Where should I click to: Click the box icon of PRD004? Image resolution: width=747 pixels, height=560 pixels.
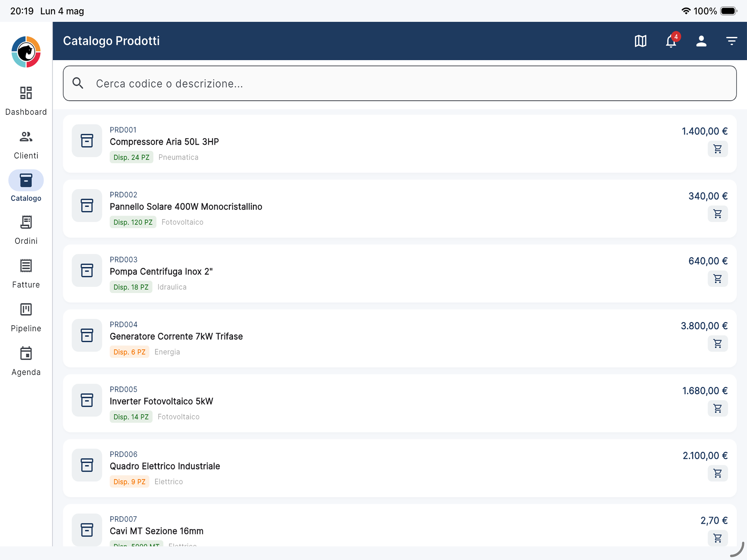[87, 336]
